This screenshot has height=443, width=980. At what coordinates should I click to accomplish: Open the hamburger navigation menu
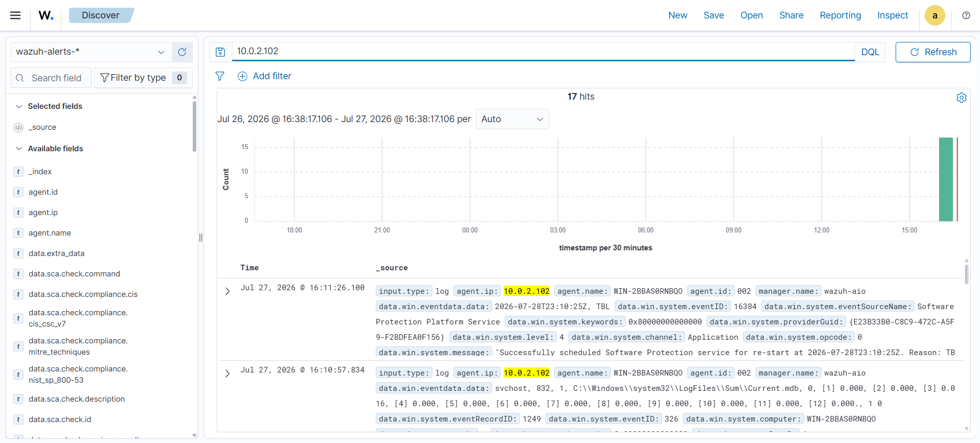point(15,15)
